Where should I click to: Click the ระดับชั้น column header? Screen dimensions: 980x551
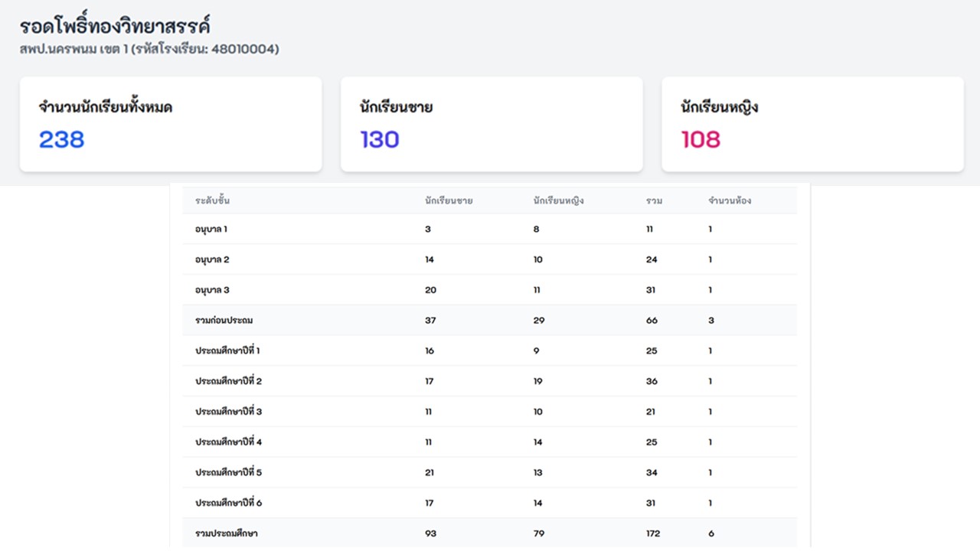pos(213,201)
